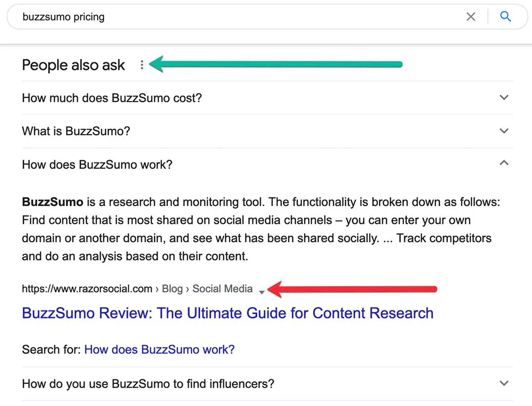Click the expanded "How does BuzzSumo work?" question title
Viewport: 532px width, 406px height.
coord(97,164)
